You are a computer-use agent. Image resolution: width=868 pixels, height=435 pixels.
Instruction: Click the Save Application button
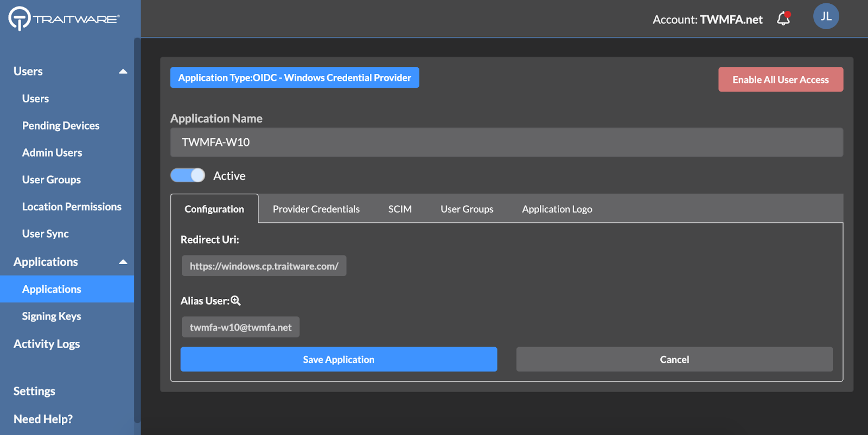tap(339, 359)
